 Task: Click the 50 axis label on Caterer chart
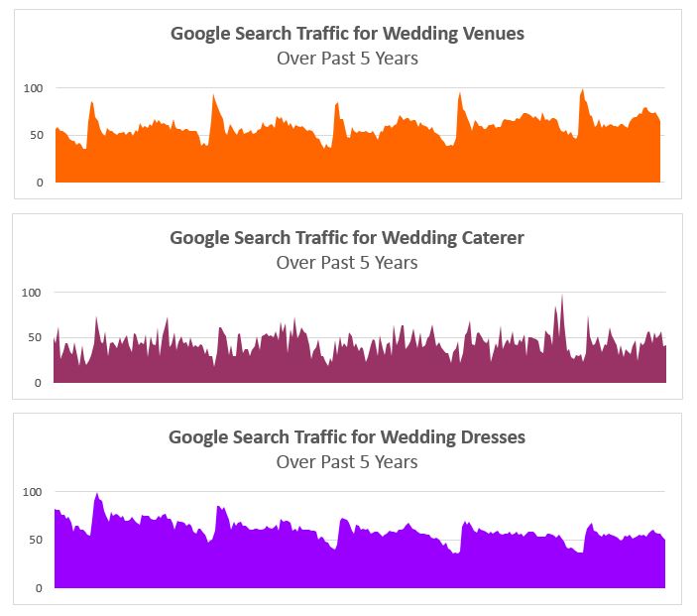coord(35,337)
